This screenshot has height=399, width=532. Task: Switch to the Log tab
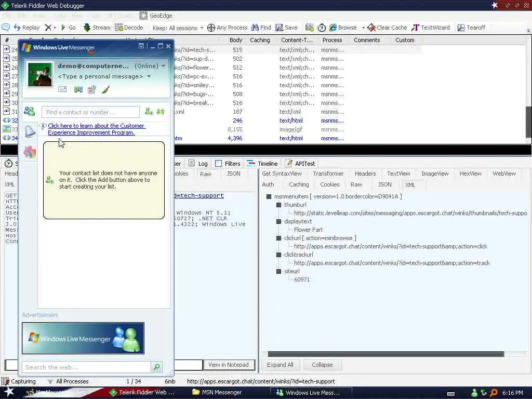198,164
